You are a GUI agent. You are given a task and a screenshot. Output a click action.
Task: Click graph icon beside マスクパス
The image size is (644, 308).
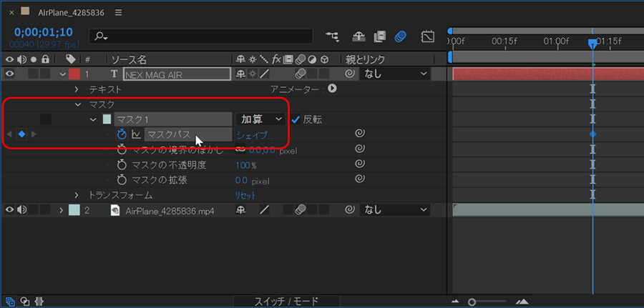pyautogui.click(x=135, y=134)
